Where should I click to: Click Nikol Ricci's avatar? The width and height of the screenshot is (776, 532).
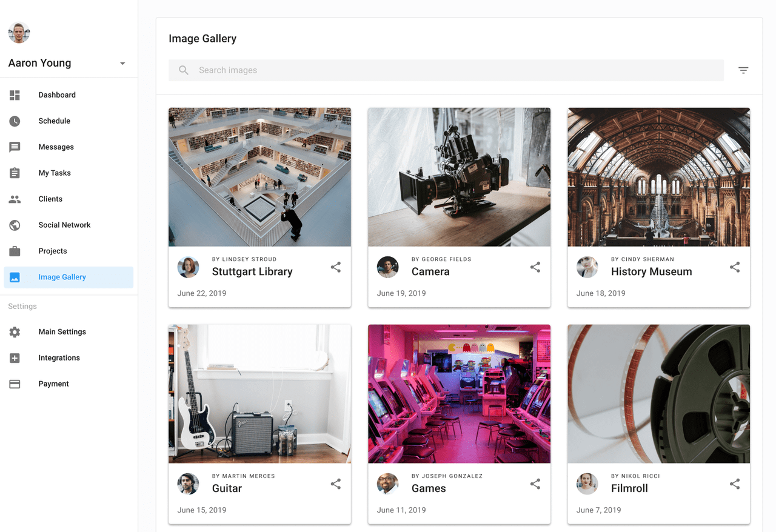pyautogui.click(x=587, y=484)
